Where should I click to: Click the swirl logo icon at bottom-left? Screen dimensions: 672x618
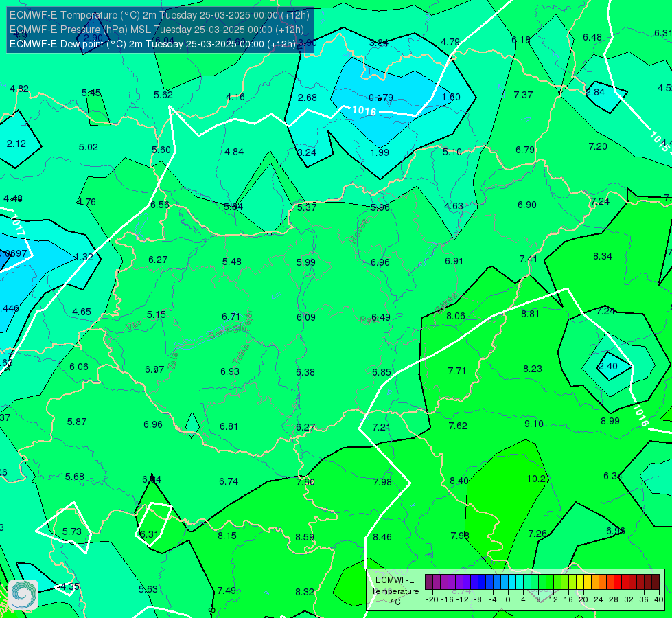coord(23,595)
